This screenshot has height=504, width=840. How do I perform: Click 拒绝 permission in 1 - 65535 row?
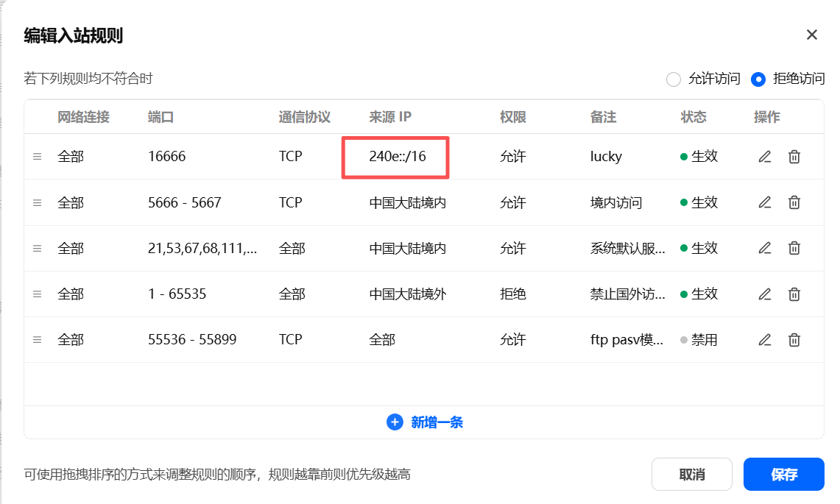point(512,294)
